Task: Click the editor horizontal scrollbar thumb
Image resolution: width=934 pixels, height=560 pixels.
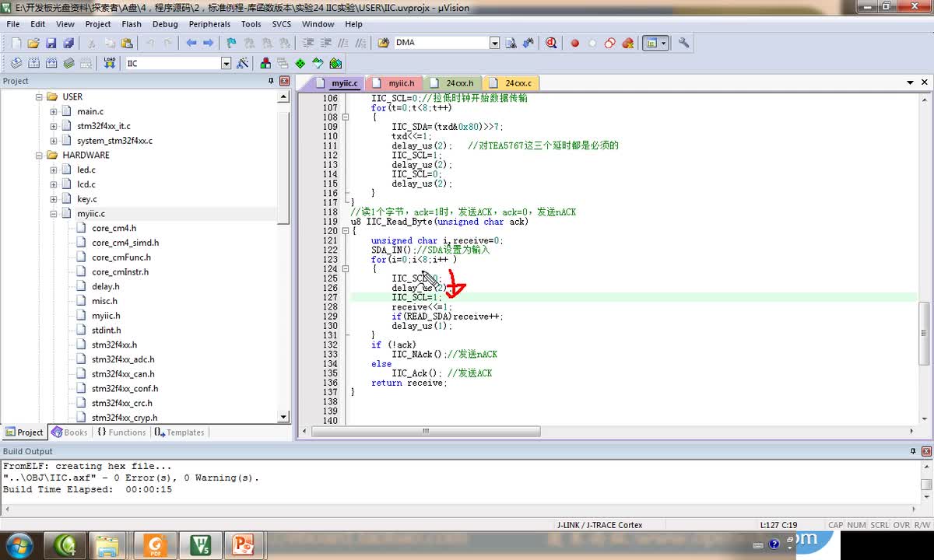Action: [x=426, y=431]
